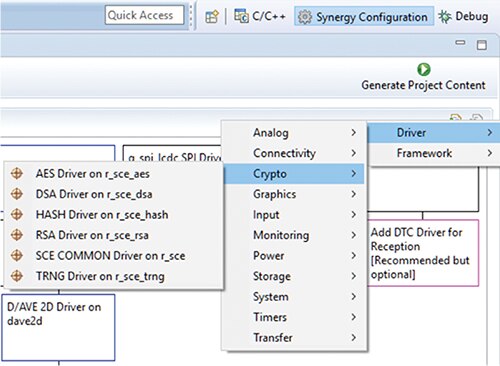This screenshot has height=366, width=500.
Task: Select the g_spi_lcdc SPI Driver box
Action: (x=173, y=153)
